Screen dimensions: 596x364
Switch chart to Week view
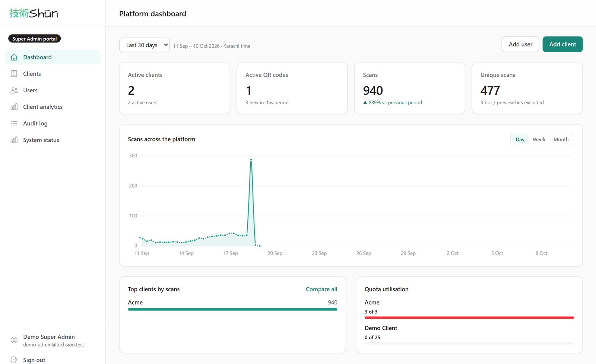coord(539,139)
